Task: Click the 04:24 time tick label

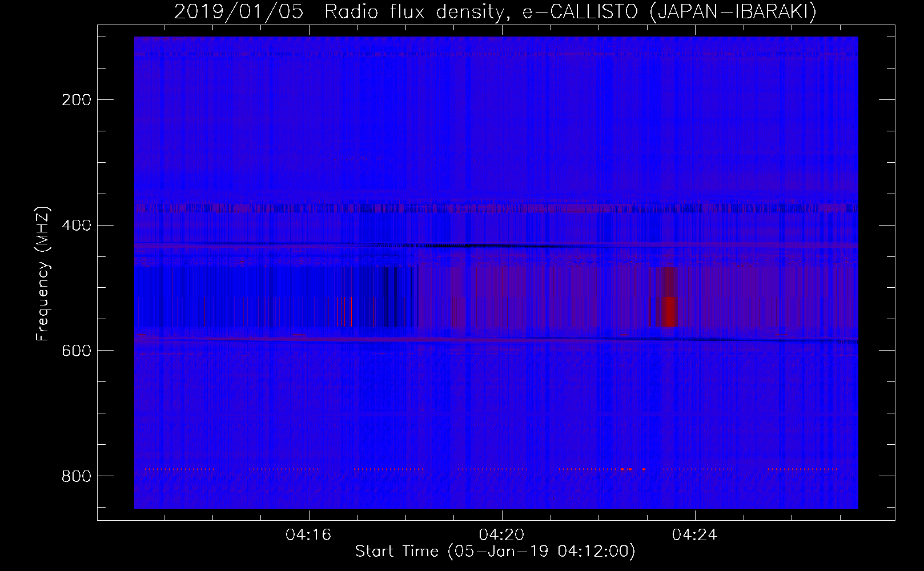Action: 694,535
